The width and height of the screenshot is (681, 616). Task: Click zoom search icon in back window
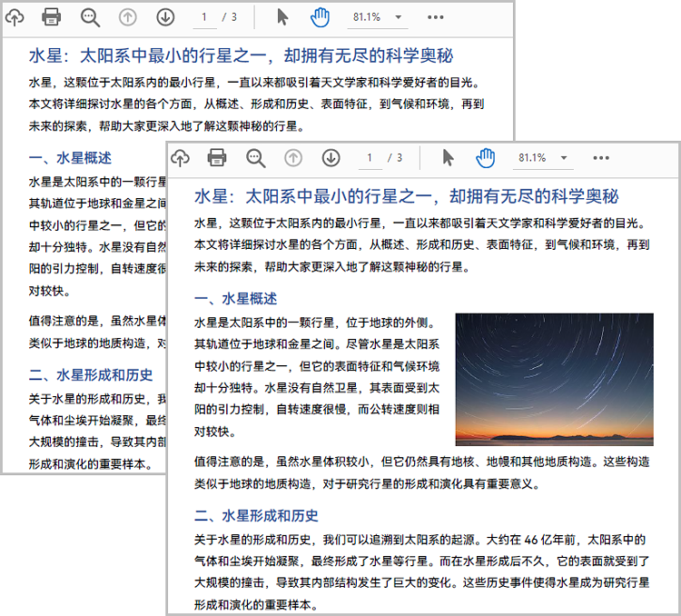coord(90,18)
